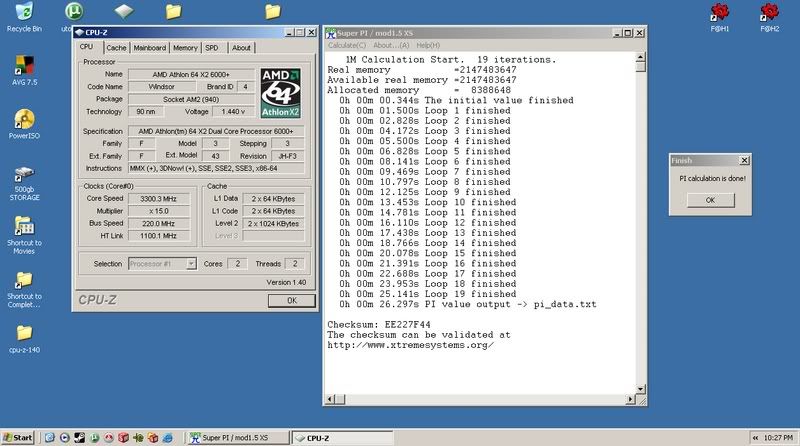Select the PowerISO desktop shortcut
Viewport: 800px width, 446px height.
pos(24,124)
